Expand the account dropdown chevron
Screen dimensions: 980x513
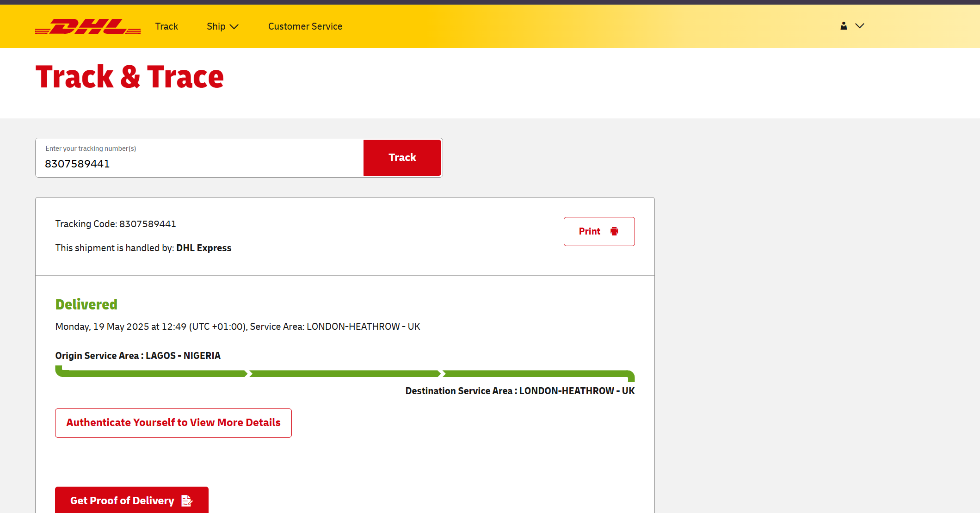[x=860, y=26]
